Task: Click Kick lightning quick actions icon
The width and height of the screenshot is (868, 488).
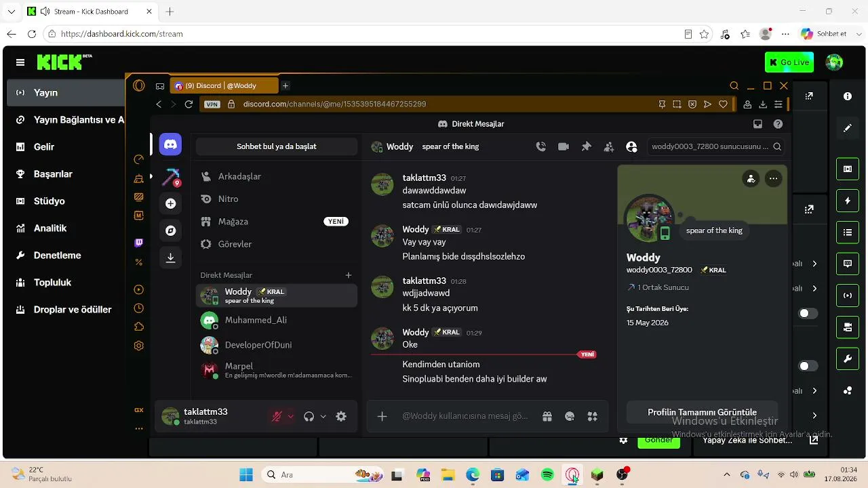Action: [848, 201]
